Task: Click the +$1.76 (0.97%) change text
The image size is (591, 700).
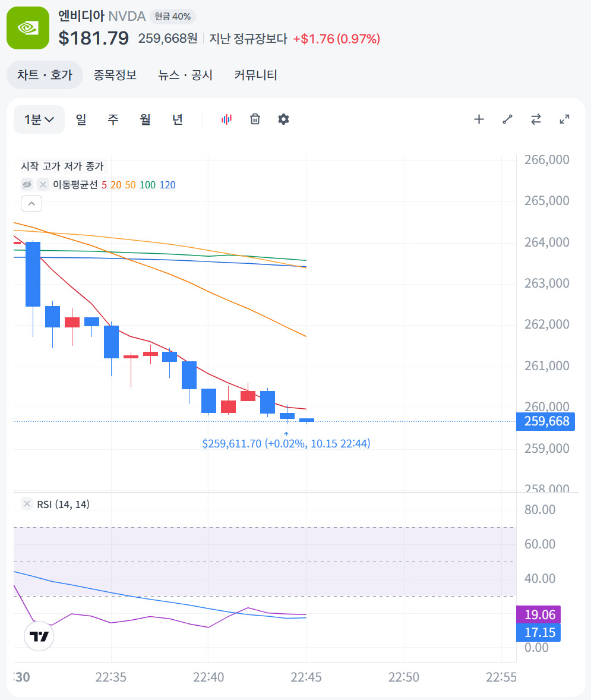Action: click(x=337, y=39)
